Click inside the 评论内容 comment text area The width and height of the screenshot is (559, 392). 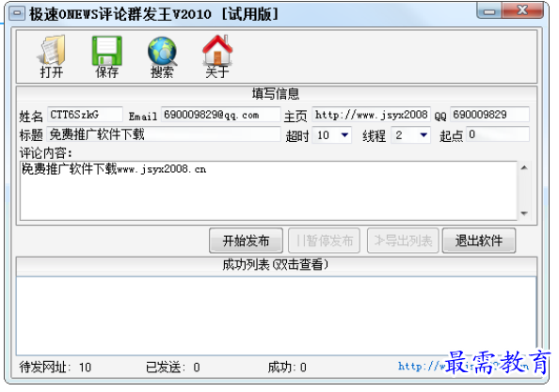pos(268,191)
